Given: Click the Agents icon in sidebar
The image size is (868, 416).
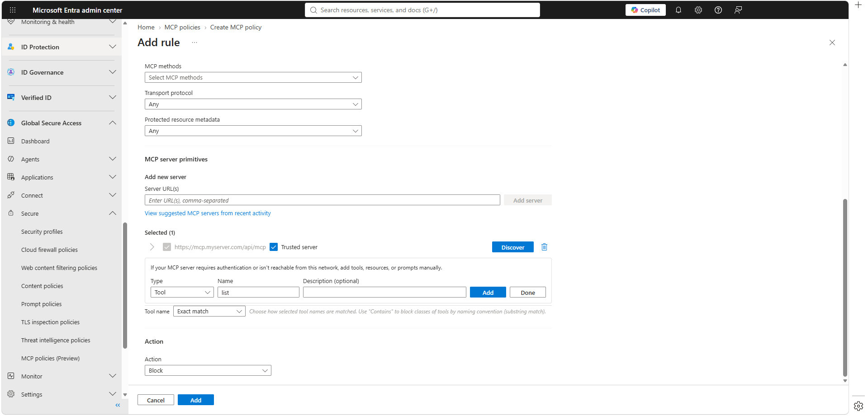Looking at the screenshot, I should coord(11,159).
